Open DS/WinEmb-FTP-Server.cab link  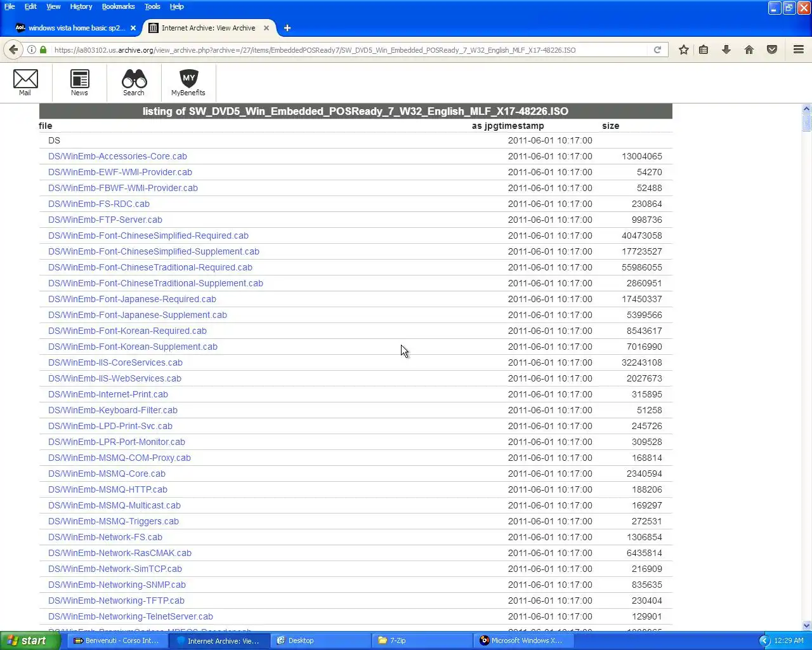click(x=105, y=220)
